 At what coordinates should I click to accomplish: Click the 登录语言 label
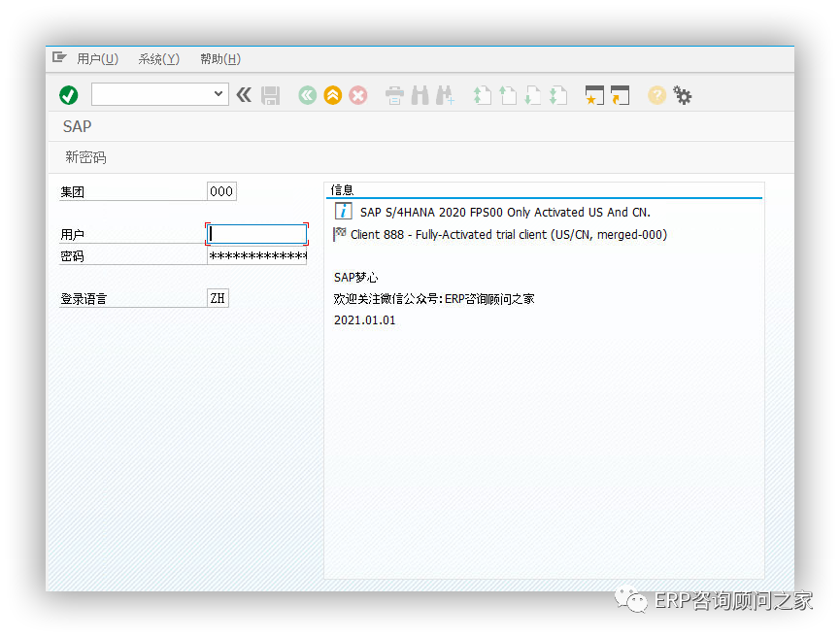pos(84,299)
